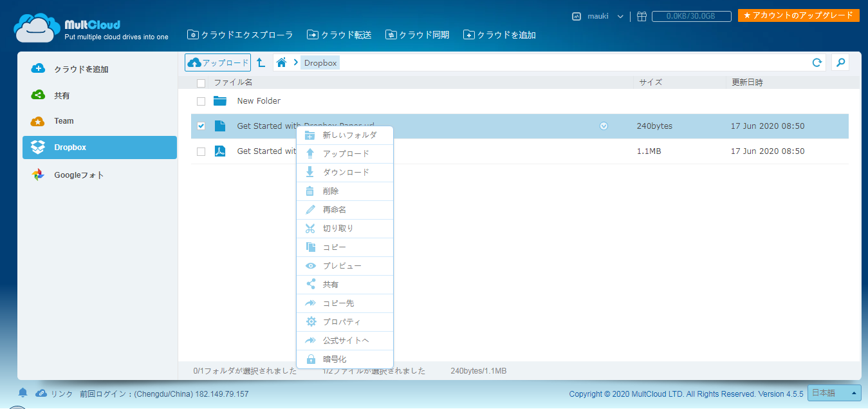Image resolution: width=868 pixels, height=409 pixels.
Task: Choose コピー先 from context menu
Action: [345, 303]
